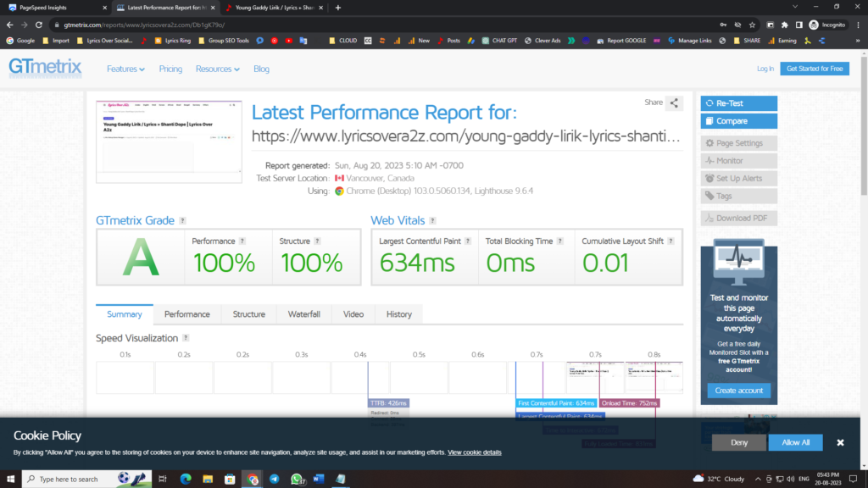Show more bookmarks overflow chevron

click(x=858, y=41)
